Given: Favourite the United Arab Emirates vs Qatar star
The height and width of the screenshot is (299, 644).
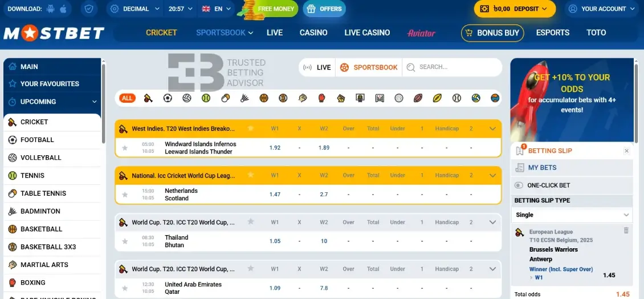Looking at the screenshot, I should point(125,288).
